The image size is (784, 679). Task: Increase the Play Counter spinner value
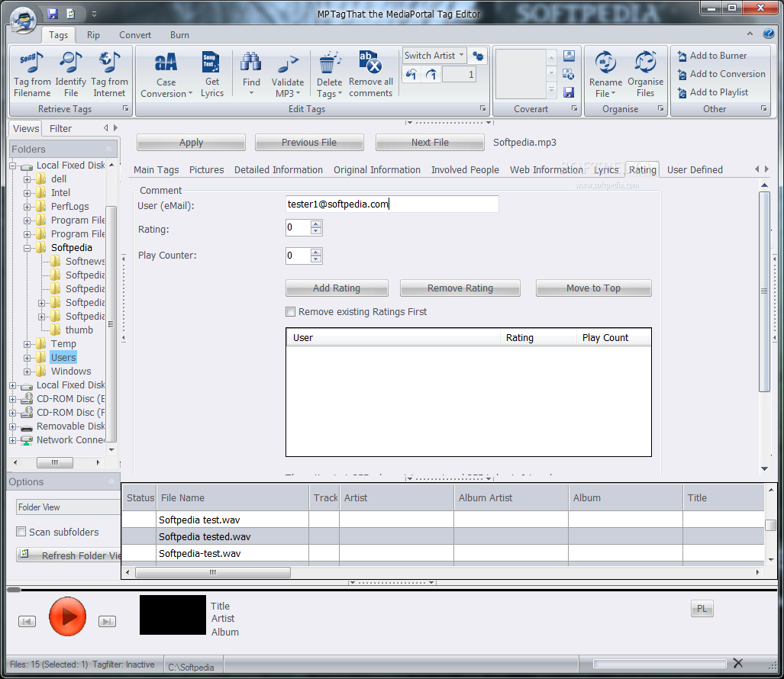(x=315, y=253)
